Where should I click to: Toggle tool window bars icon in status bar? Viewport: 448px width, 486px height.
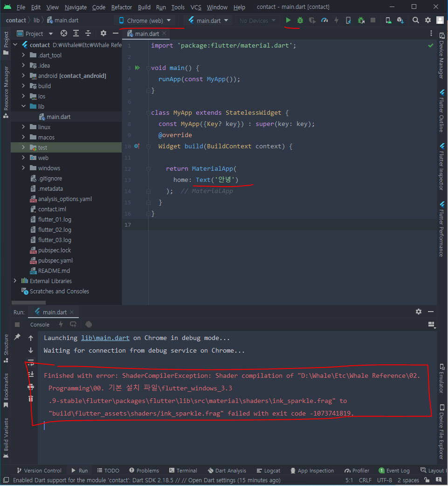click(6, 480)
